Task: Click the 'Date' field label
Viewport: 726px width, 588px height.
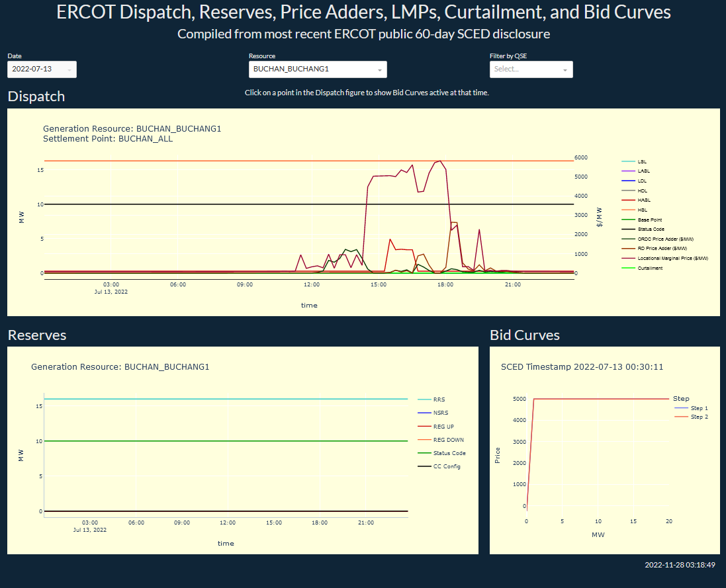Action: [x=15, y=56]
